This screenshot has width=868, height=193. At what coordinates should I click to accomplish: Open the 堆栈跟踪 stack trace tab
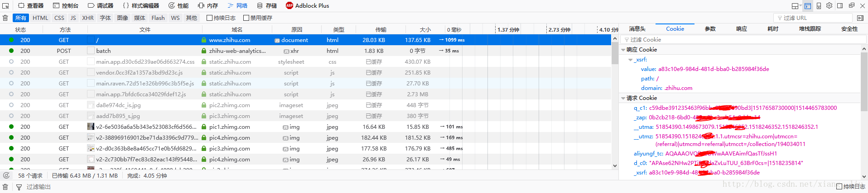click(x=810, y=29)
